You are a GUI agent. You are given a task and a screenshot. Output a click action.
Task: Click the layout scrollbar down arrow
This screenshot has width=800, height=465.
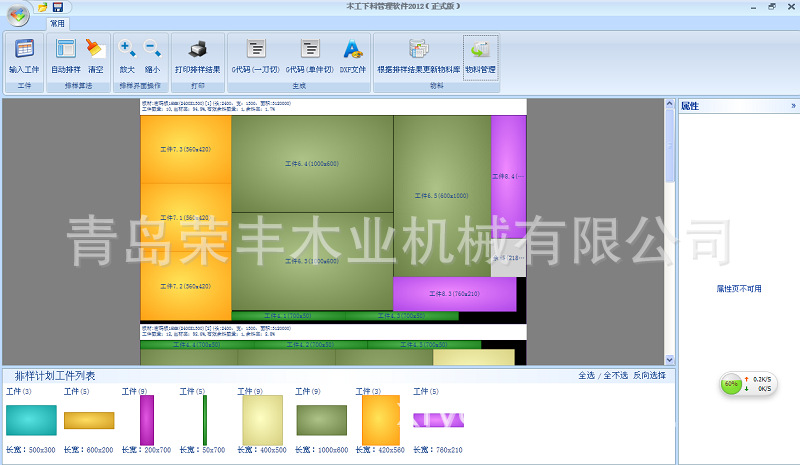pos(669,360)
